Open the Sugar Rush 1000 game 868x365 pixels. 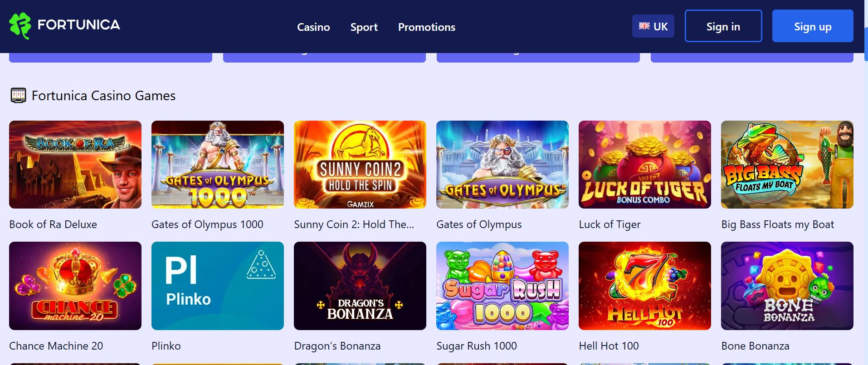coord(502,286)
